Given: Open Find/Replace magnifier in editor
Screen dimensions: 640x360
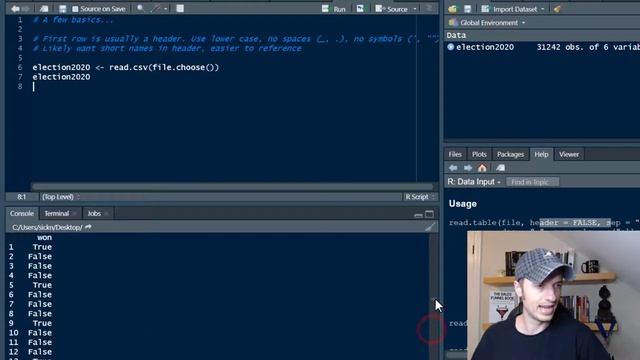Looking at the screenshot, I should (140, 9).
